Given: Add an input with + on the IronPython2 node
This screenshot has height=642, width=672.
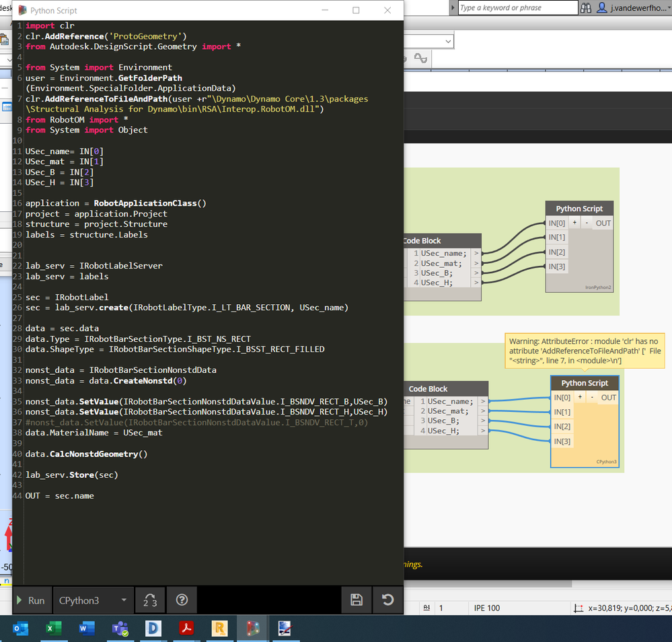Looking at the screenshot, I should (x=574, y=223).
